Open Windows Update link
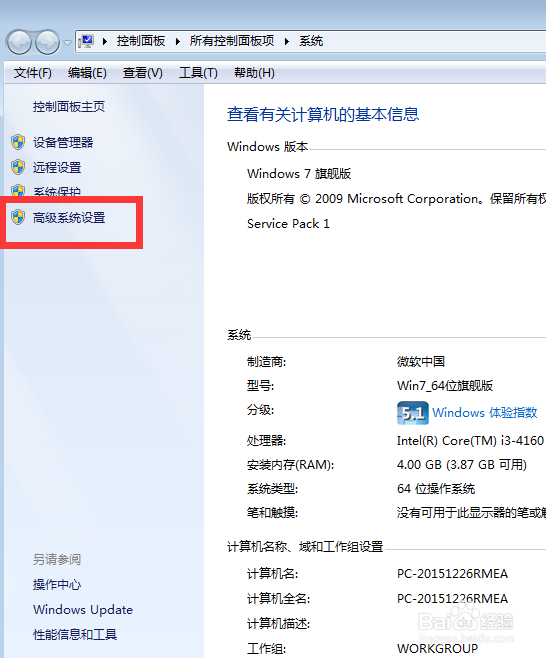This screenshot has height=658, width=546. click(83, 610)
